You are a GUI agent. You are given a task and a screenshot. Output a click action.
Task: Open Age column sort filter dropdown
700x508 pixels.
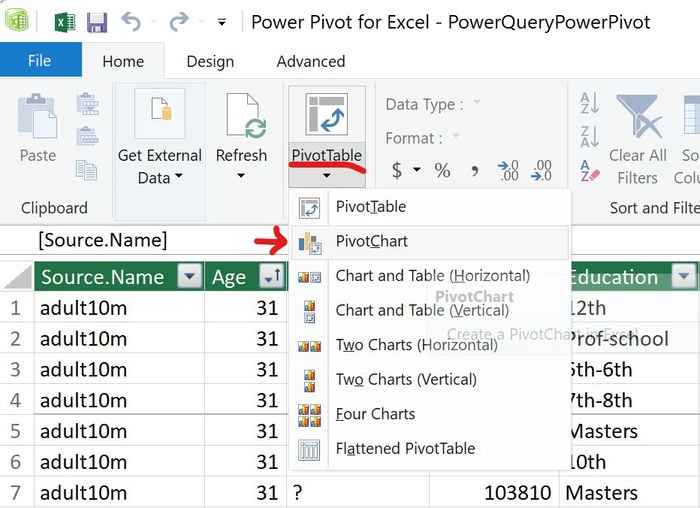pyautogui.click(x=272, y=277)
